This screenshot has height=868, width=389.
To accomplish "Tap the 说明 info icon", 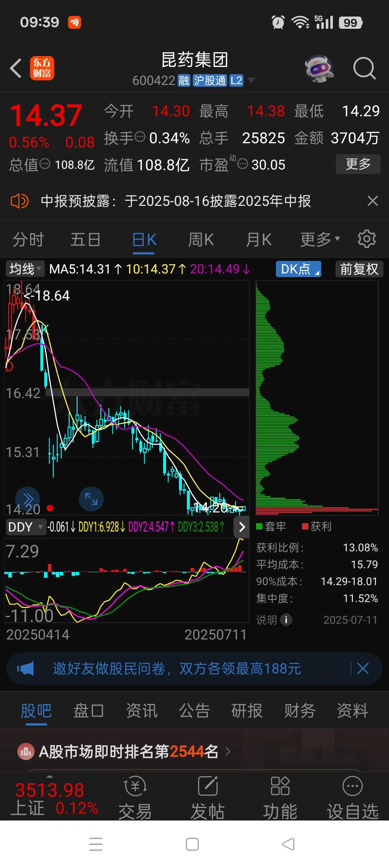I will click(x=286, y=620).
